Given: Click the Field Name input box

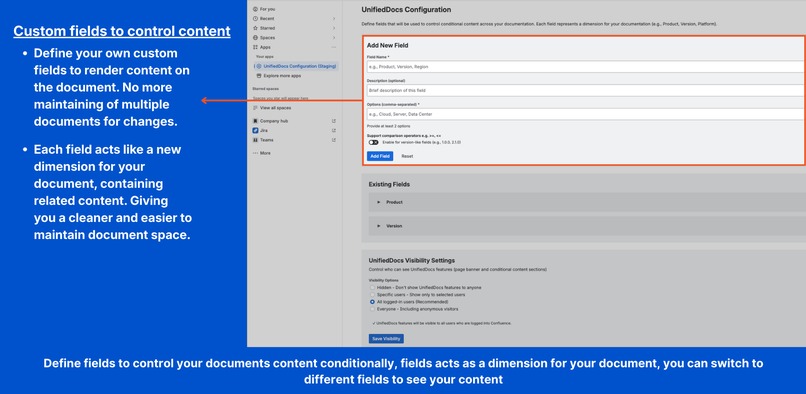Looking at the screenshot, I should (x=586, y=67).
